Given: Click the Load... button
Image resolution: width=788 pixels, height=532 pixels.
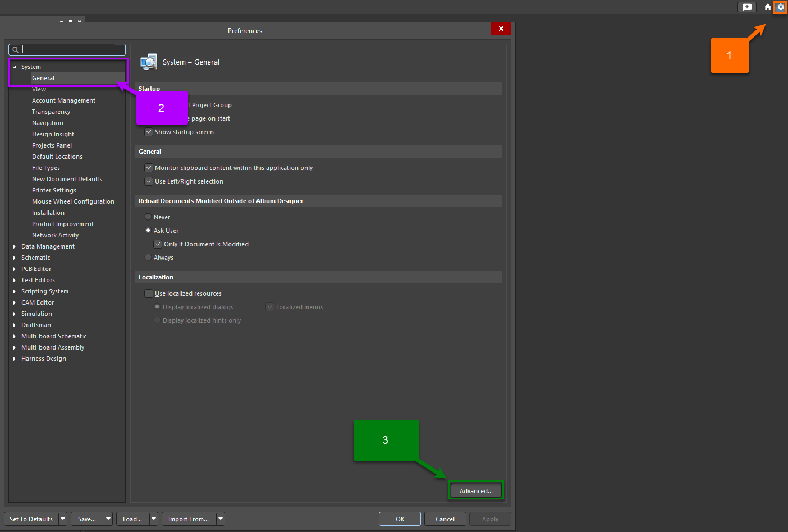Looking at the screenshot, I should tap(132, 519).
